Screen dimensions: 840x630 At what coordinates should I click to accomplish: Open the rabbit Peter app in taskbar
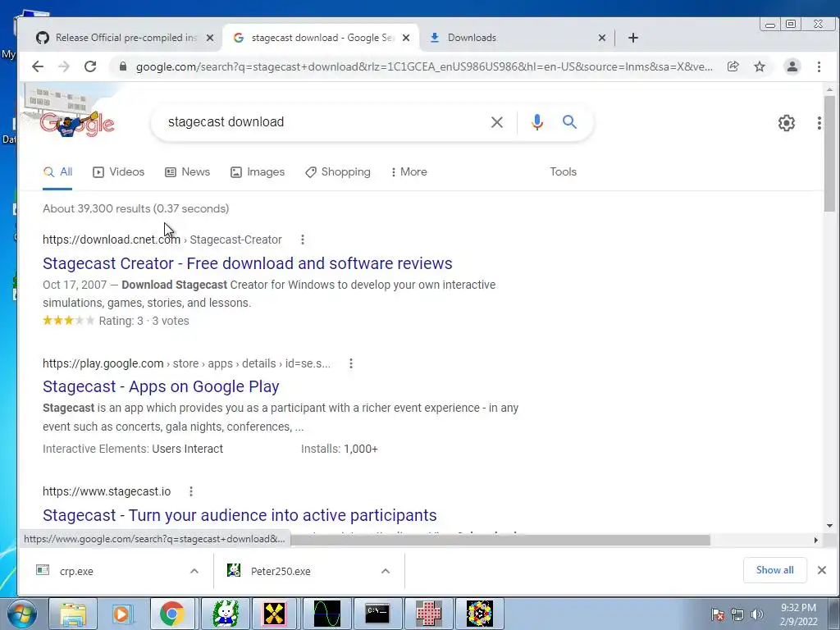225,614
